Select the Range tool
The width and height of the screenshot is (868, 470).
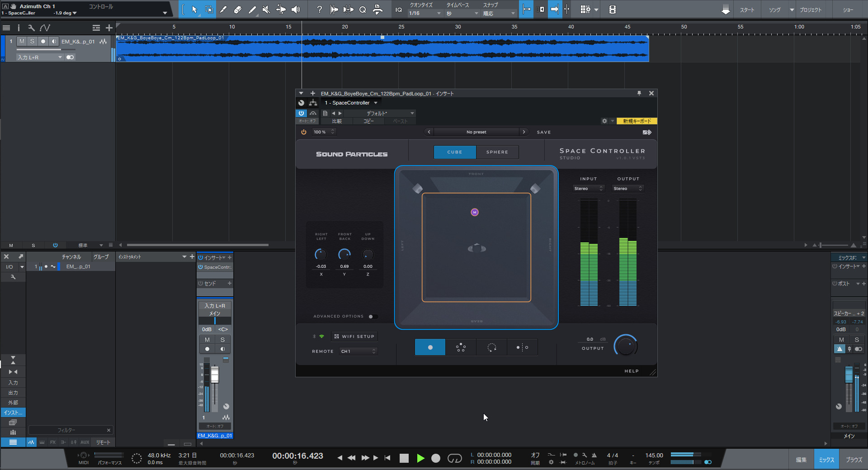point(209,9)
